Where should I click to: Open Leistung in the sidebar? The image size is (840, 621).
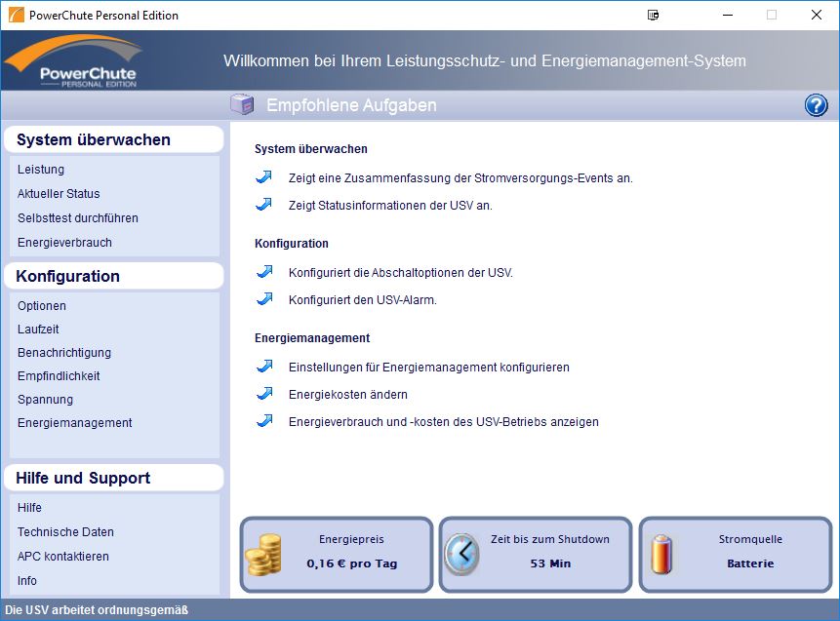pos(41,170)
